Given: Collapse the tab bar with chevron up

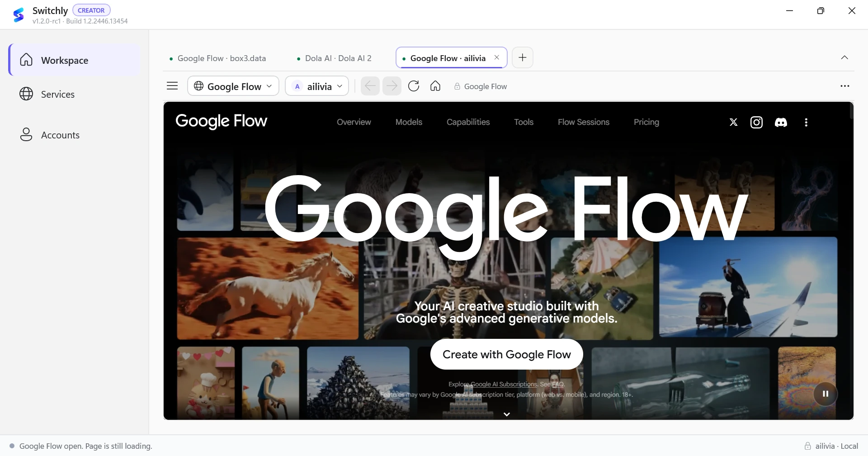Looking at the screenshot, I should pyautogui.click(x=844, y=57).
